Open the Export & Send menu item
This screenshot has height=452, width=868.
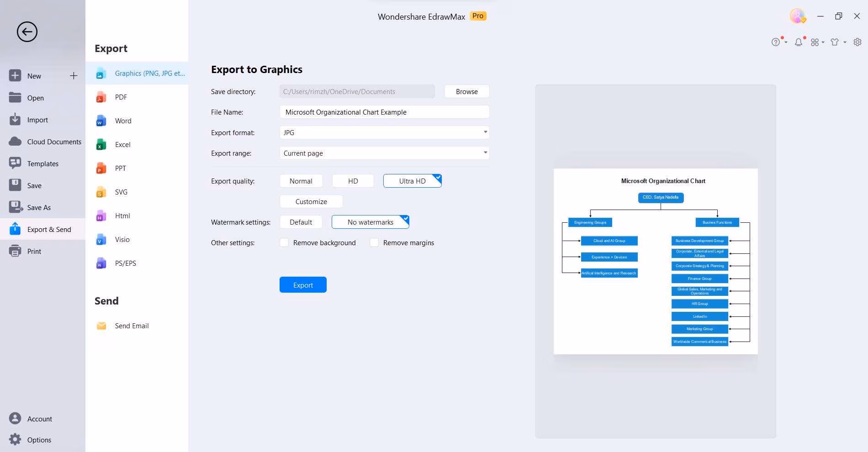(x=42, y=229)
